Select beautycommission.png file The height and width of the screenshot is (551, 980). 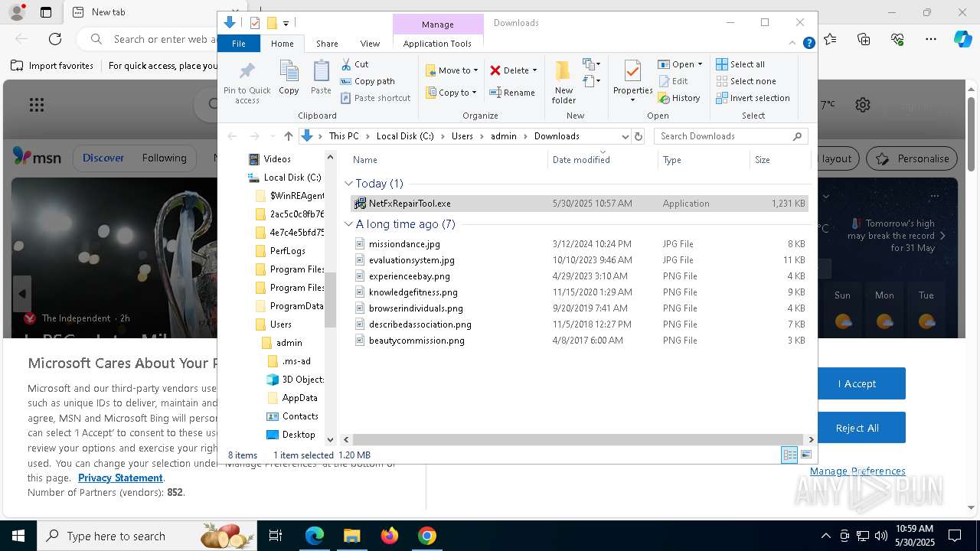tap(579, 341)
